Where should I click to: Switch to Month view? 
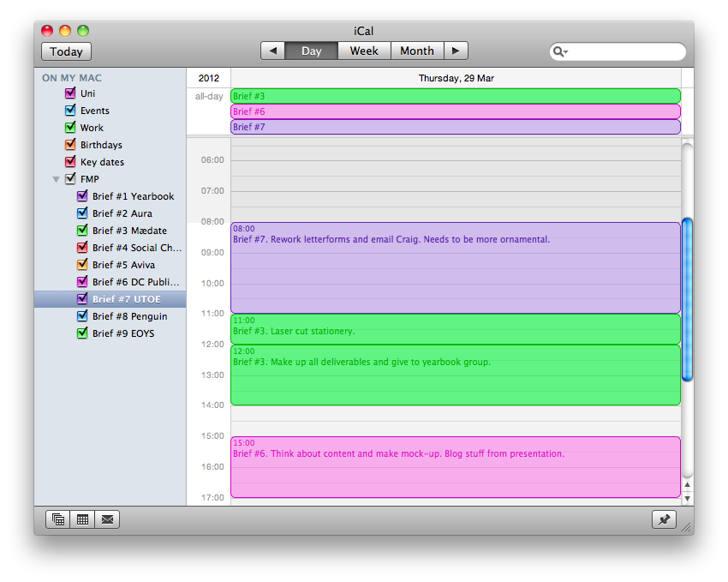(x=417, y=51)
